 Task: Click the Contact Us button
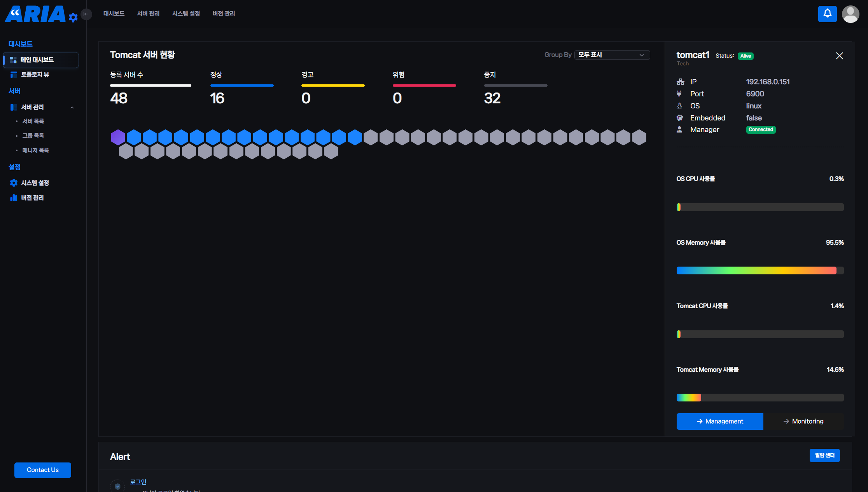(x=43, y=470)
